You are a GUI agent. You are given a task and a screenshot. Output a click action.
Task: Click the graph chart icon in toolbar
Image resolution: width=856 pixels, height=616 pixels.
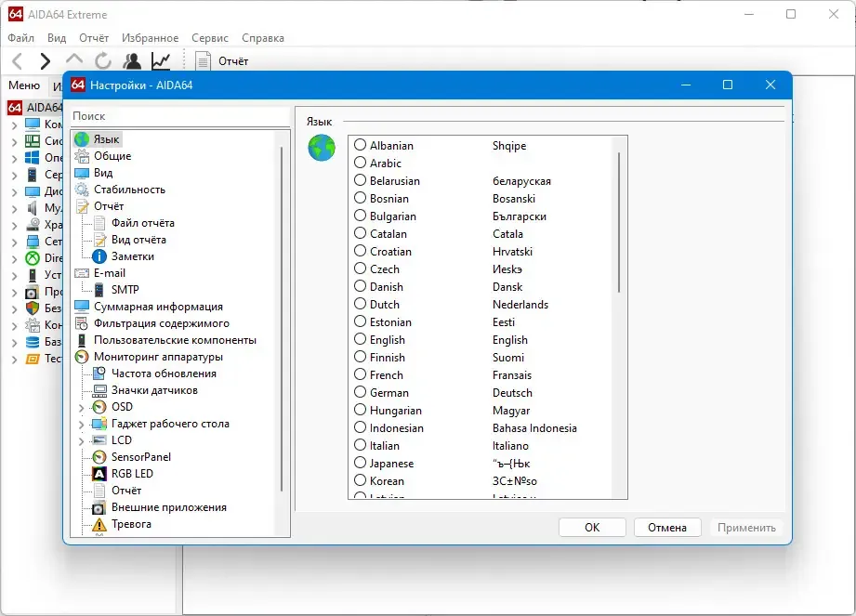tap(161, 61)
